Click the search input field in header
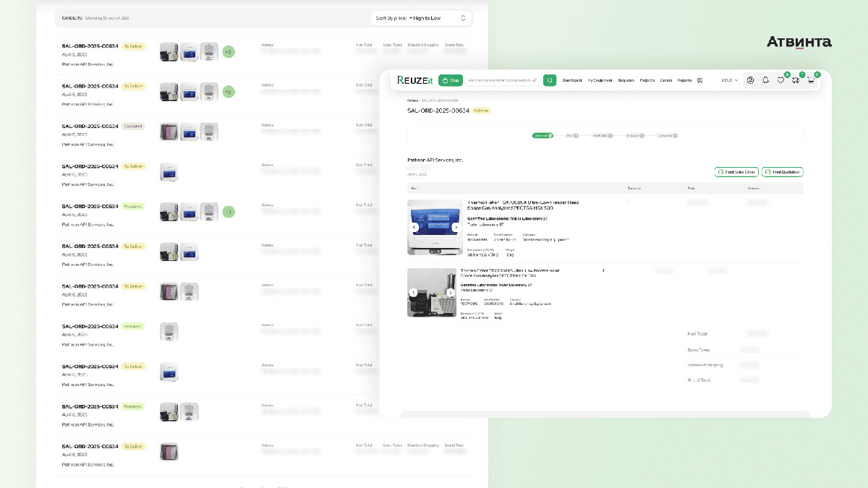868x488 pixels. point(501,80)
